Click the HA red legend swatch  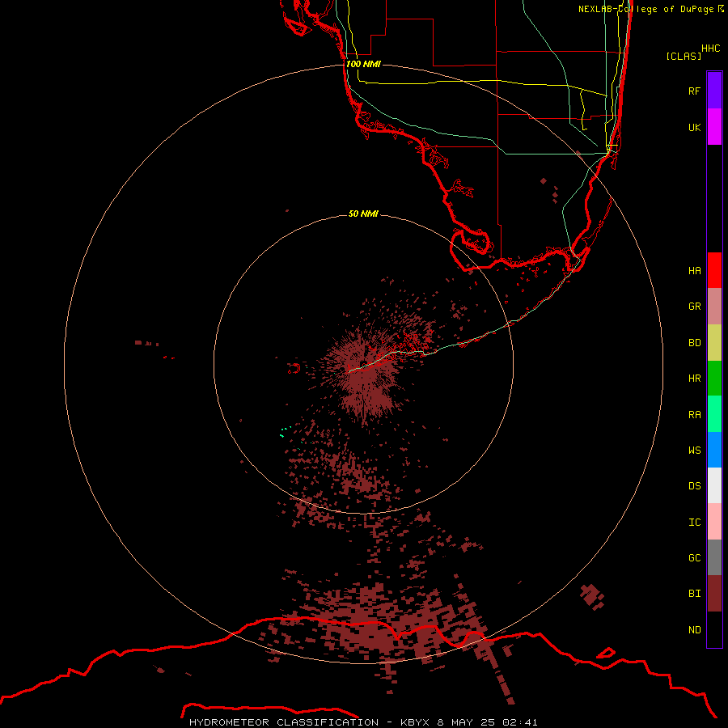point(714,270)
